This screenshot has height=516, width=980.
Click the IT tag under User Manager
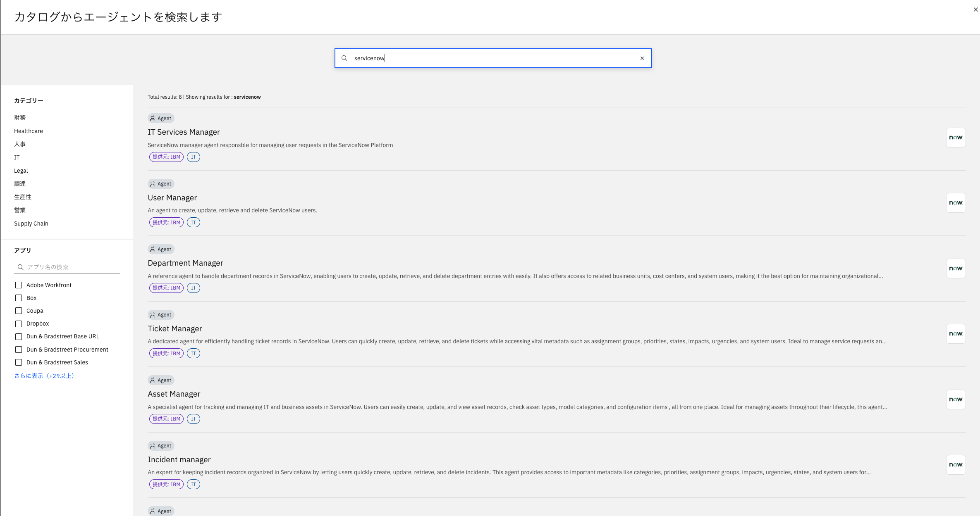tap(193, 222)
